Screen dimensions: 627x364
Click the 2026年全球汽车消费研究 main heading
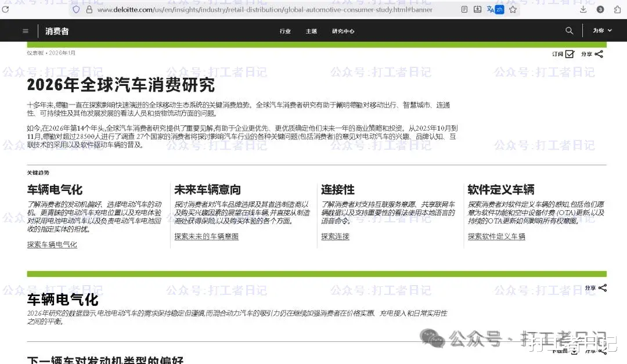click(121, 85)
